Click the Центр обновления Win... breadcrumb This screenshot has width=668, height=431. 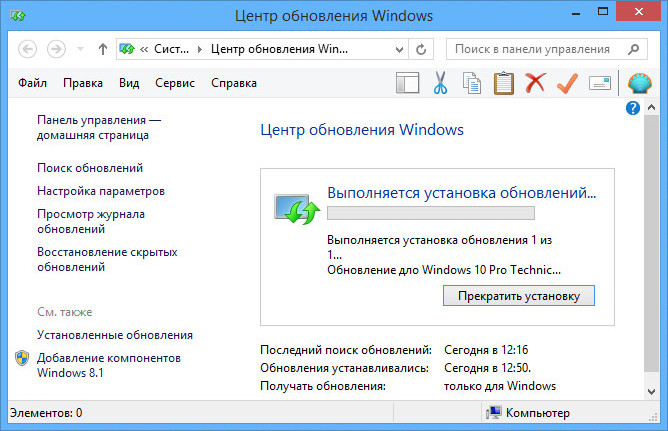coord(279,49)
